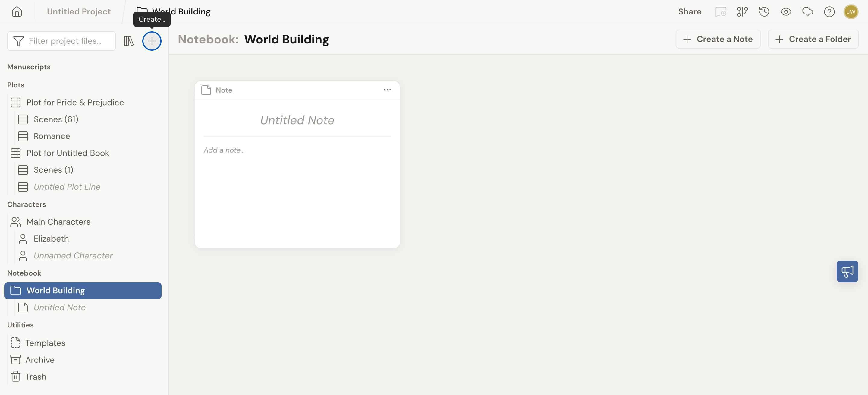The height and width of the screenshot is (395, 868).
Task: Select the World Building folder in sidebar
Action: [83, 290]
